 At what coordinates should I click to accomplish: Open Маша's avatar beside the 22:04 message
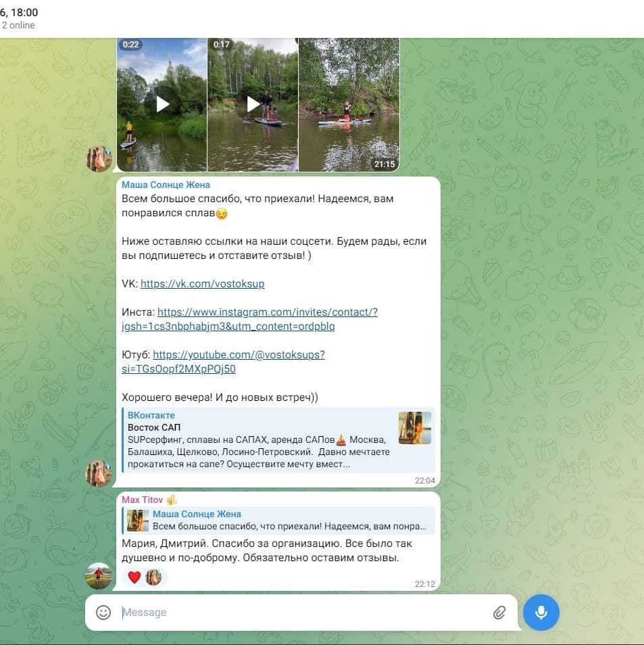click(98, 473)
